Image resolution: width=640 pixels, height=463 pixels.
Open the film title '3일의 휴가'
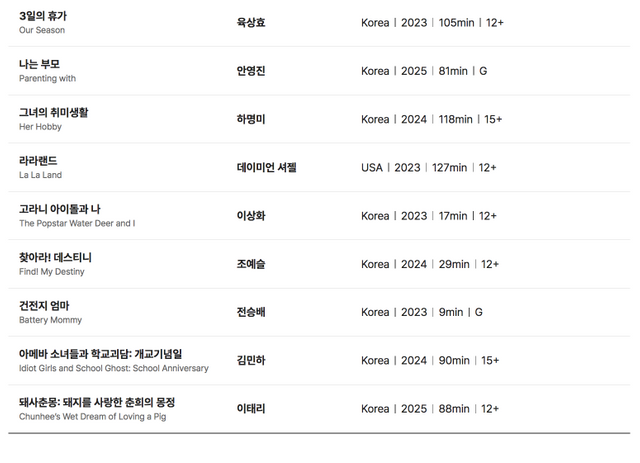pyautogui.click(x=43, y=16)
